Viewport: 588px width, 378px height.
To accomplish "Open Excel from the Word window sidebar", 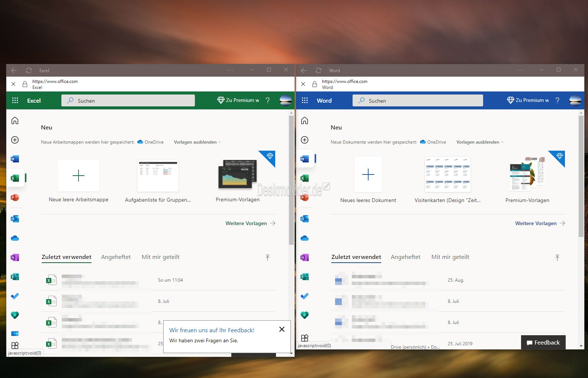I will point(305,178).
